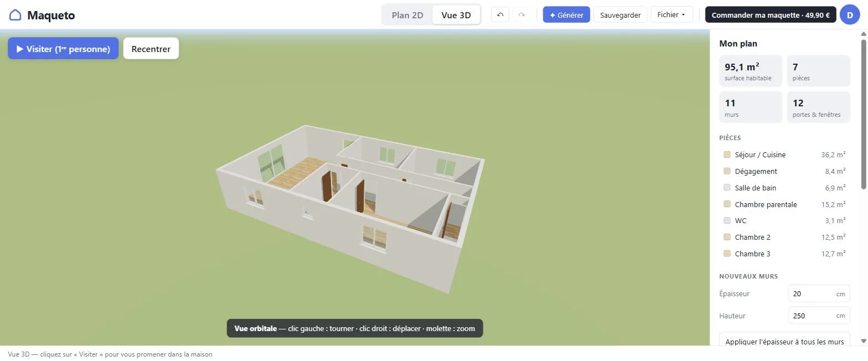This screenshot has height=361, width=868.
Task: Open the user avatar D
Action: (x=849, y=15)
